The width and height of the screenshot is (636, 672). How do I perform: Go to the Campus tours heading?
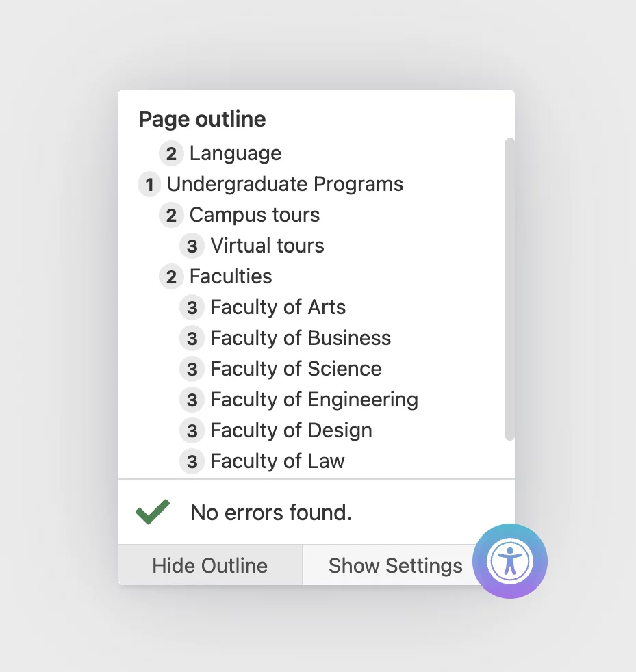255,215
